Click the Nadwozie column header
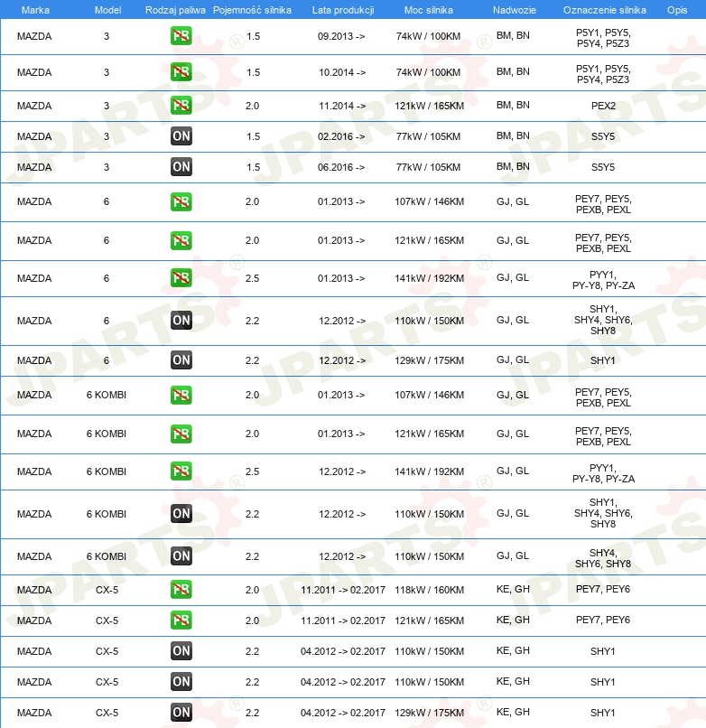 click(x=515, y=10)
